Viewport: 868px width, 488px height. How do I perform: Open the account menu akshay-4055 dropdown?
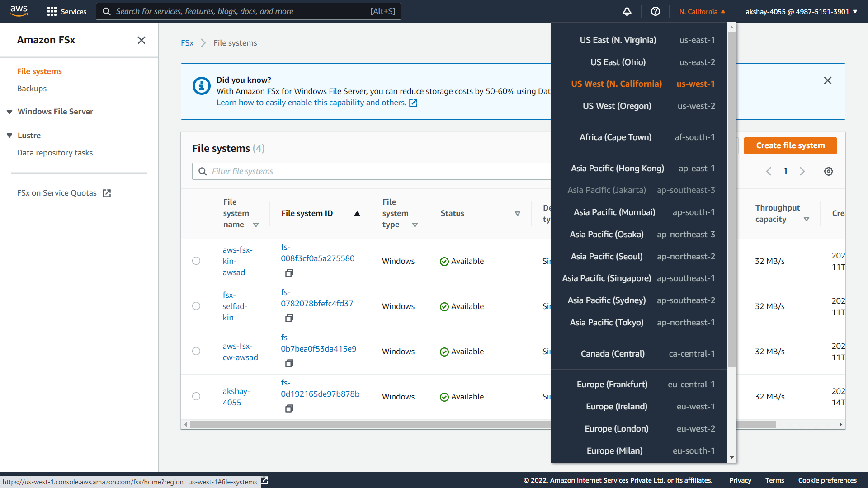coord(801,12)
